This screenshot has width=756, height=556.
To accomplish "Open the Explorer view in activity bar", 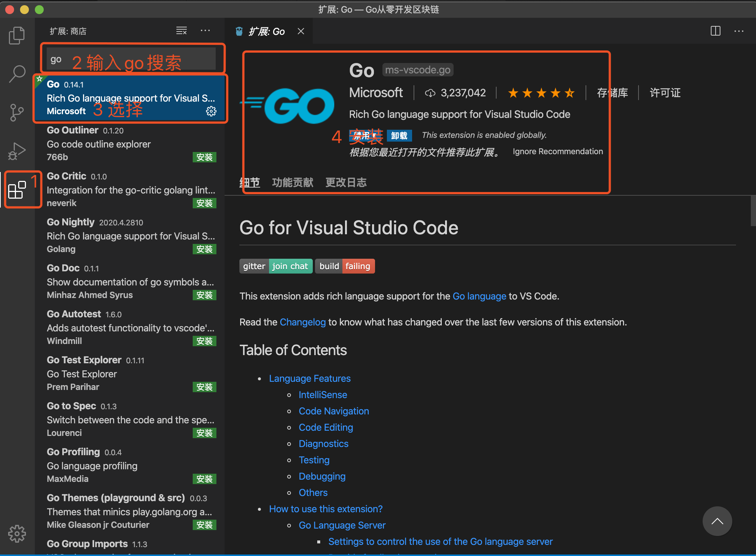I will (x=17, y=36).
